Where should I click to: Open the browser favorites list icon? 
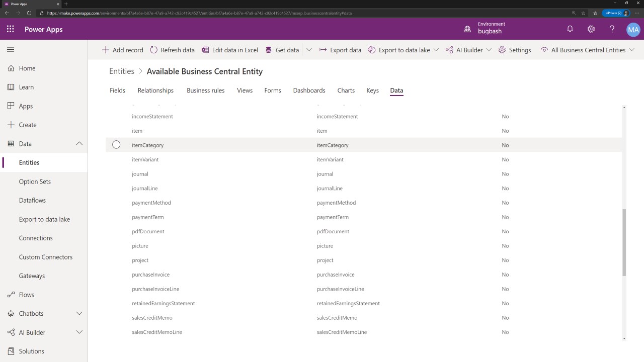pyautogui.click(x=595, y=13)
